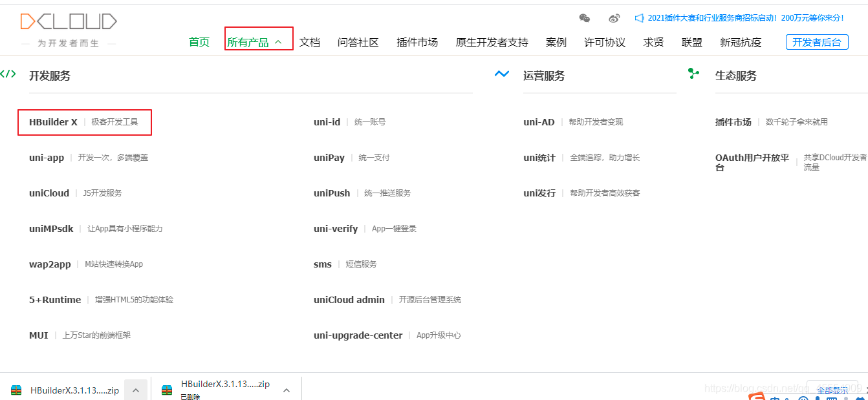Screen dimensions: 868x400
Task: Click the green nodes icon beside 生态服务
Action: (693, 74)
